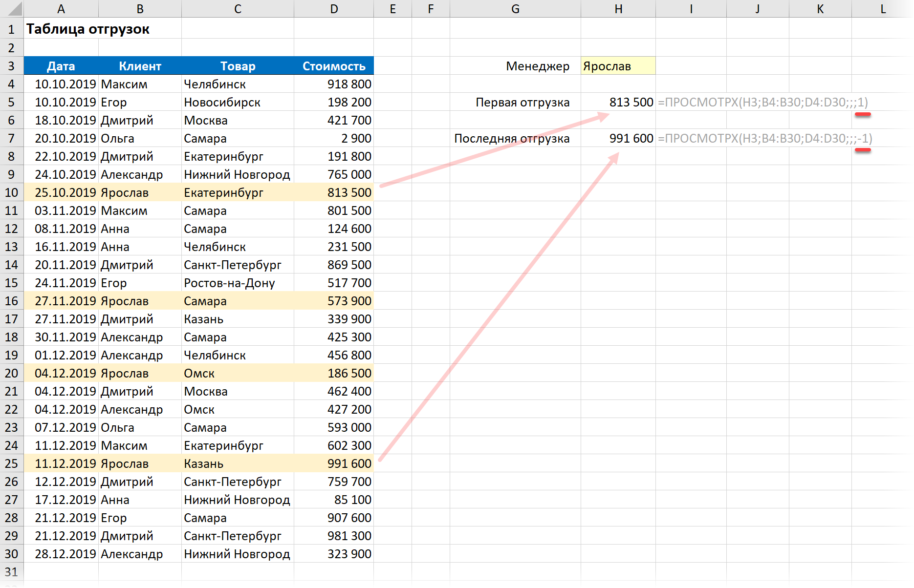Select date cell 22.10.2019
The width and height of the screenshot is (914, 588).
coord(61,156)
